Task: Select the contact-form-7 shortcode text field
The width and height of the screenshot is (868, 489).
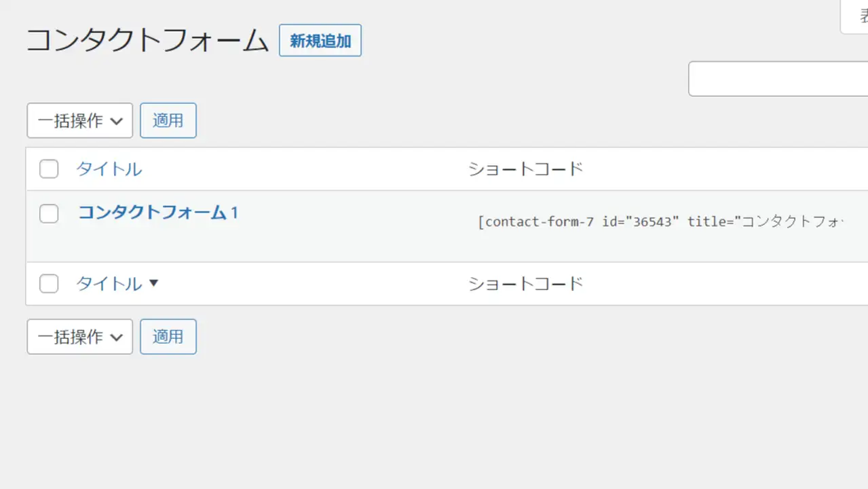Action: pos(660,222)
